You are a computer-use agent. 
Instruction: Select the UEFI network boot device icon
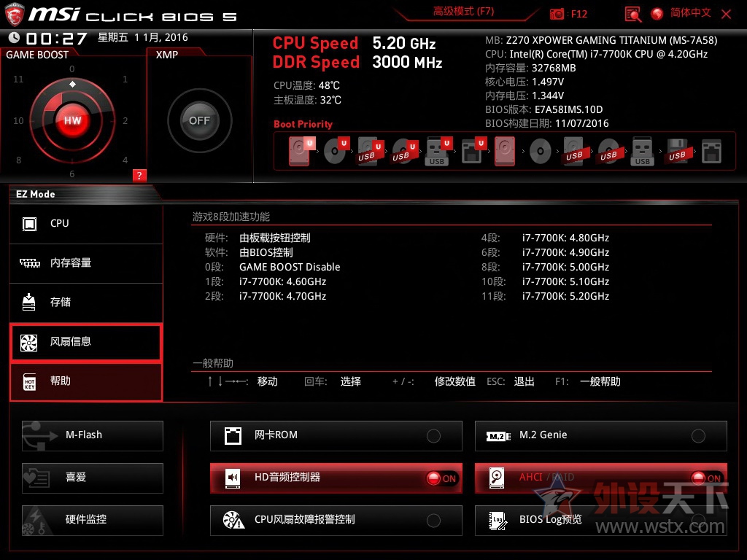coord(473,151)
